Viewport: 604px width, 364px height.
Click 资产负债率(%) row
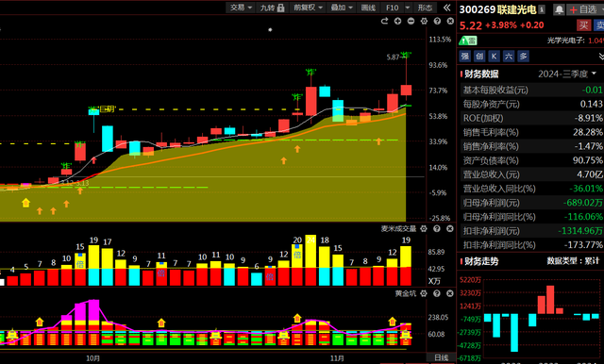(x=531, y=160)
